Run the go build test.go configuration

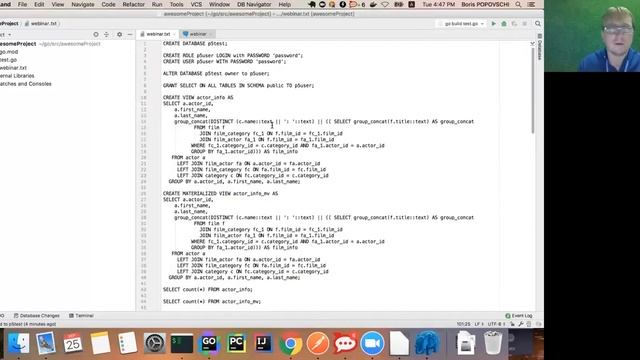[493, 24]
